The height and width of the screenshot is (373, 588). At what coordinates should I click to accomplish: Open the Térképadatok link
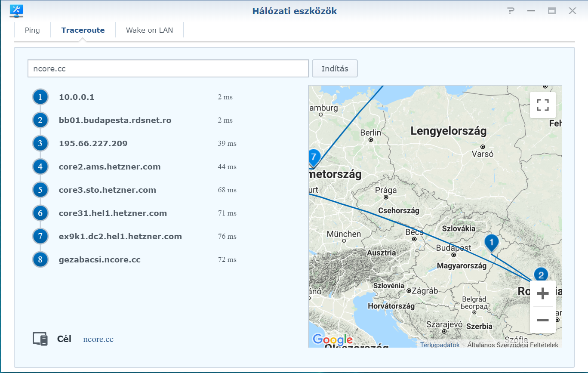pyautogui.click(x=440, y=345)
